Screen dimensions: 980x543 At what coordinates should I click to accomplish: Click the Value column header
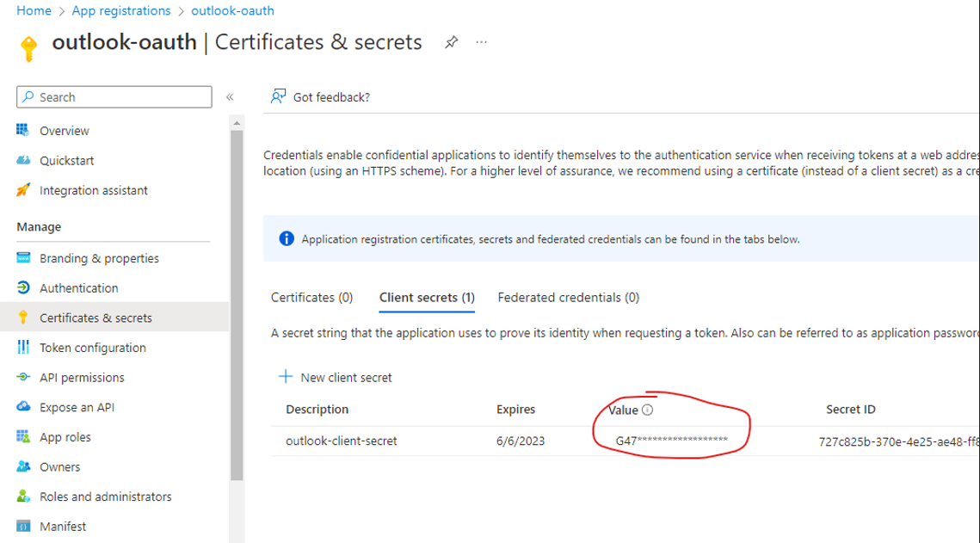click(623, 410)
